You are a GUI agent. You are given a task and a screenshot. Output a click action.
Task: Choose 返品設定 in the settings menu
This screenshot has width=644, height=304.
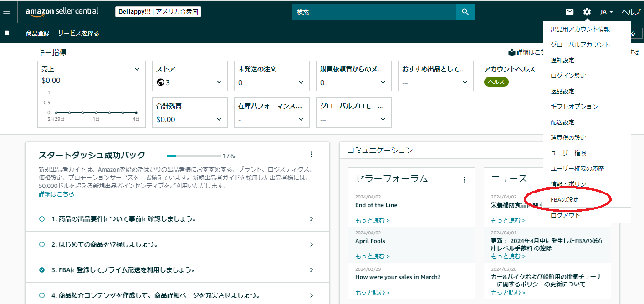[x=562, y=91]
